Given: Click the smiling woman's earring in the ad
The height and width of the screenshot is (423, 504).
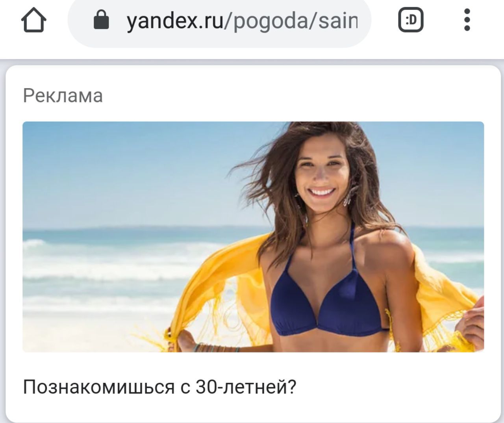Looking at the screenshot, I should (348, 197).
